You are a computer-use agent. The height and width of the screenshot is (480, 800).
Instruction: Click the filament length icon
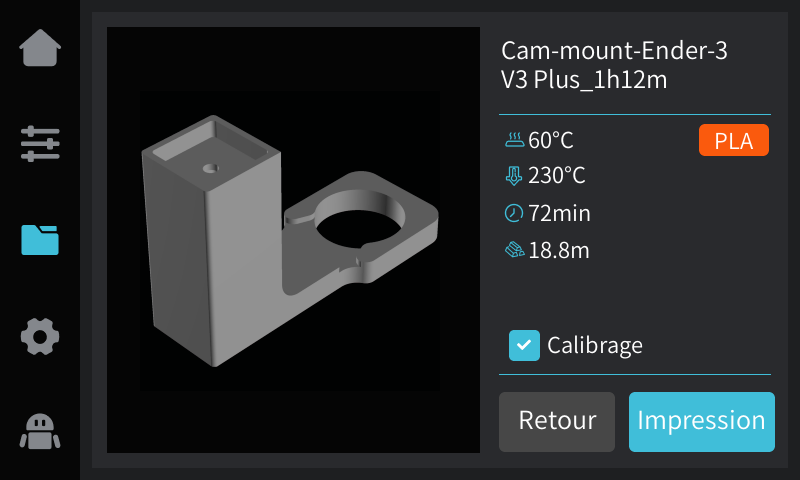point(514,250)
